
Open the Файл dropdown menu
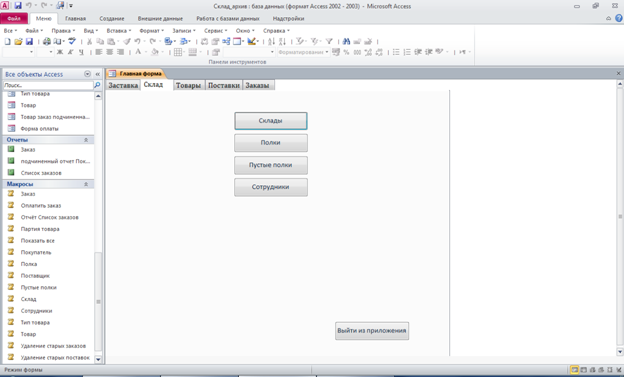[34, 31]
